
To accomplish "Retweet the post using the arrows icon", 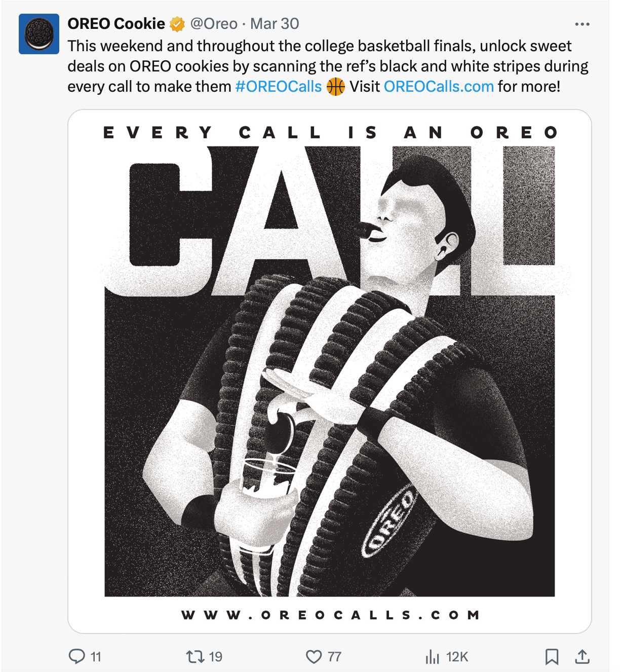I will [x=195, y=657].
